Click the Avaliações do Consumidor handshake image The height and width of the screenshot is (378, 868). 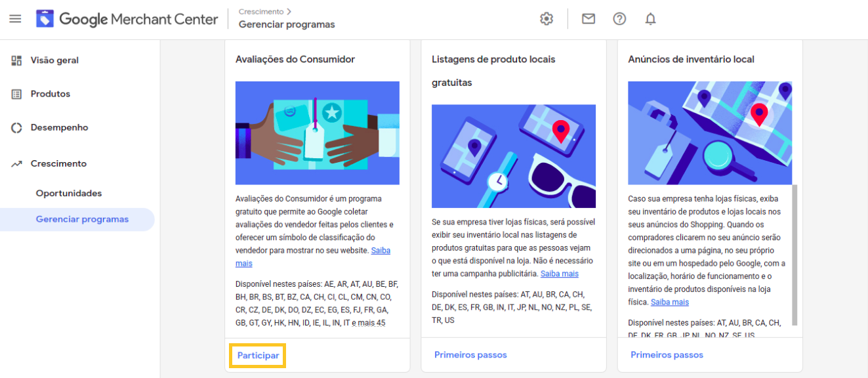tap(318, 133)
